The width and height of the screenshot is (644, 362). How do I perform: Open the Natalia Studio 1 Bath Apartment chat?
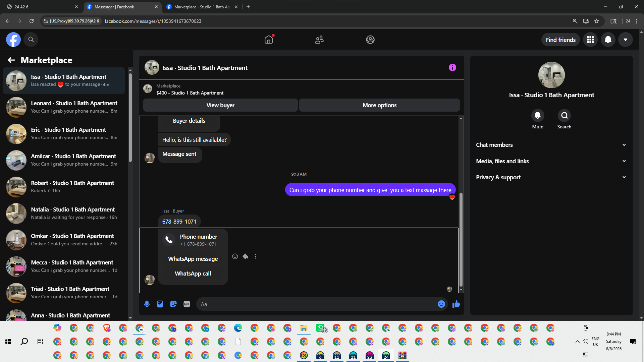[x=64, y=213]
